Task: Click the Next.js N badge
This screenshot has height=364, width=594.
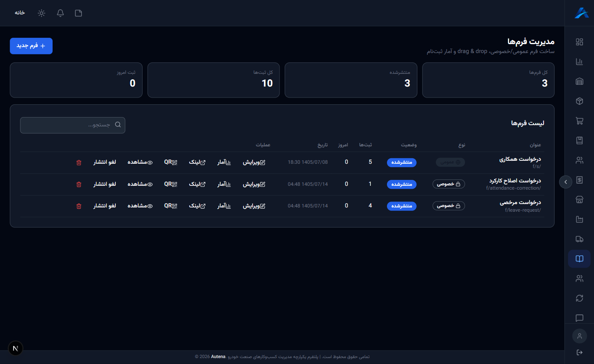Action: click(16, 348)
